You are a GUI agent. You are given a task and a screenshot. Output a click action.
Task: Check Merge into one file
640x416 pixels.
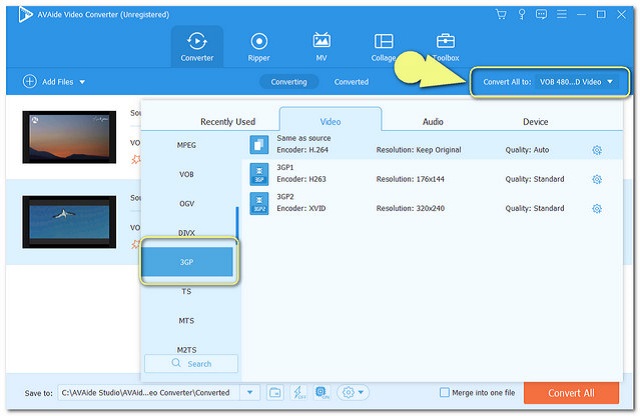tap(444, 392)
